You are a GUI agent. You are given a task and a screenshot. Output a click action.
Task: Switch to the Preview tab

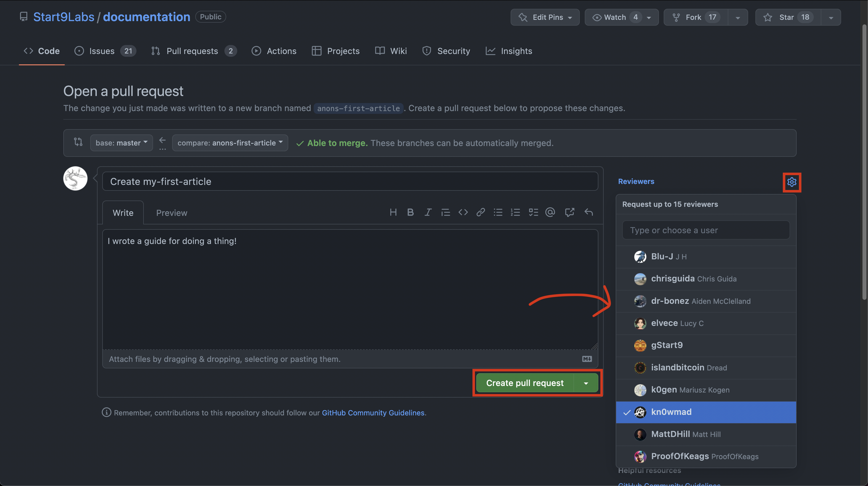171,213
